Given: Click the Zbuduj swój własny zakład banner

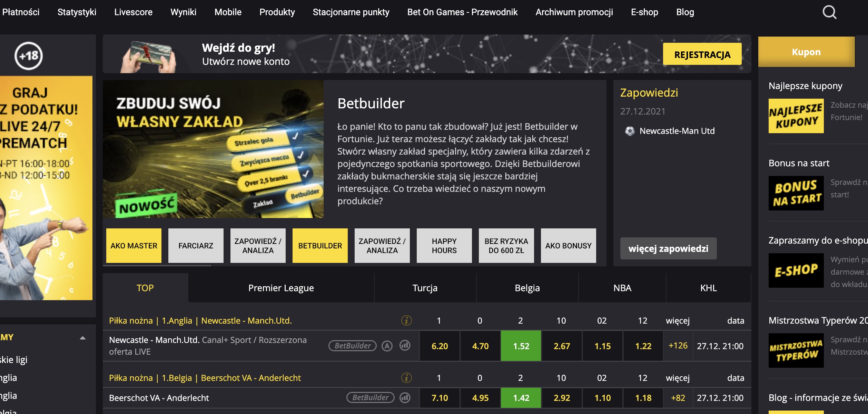Looking at the screenshot, I should pyautogui.click(x=213, y=149).
